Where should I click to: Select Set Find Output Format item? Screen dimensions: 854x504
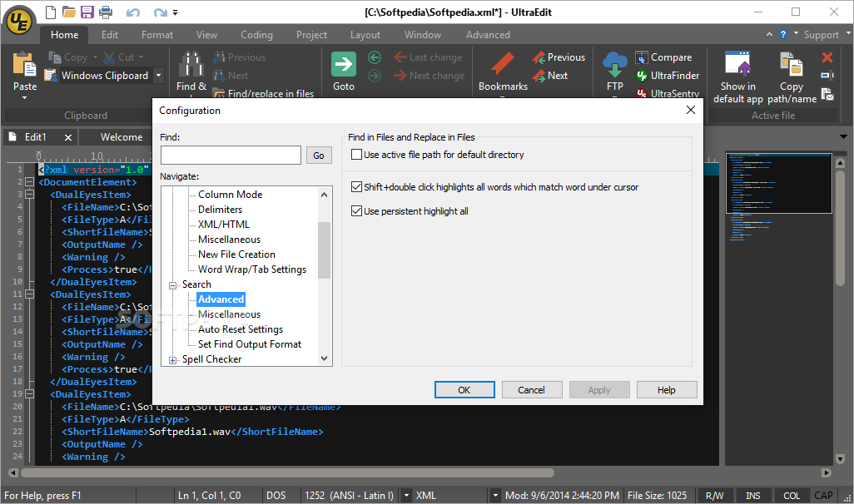(x=250, y=344)
